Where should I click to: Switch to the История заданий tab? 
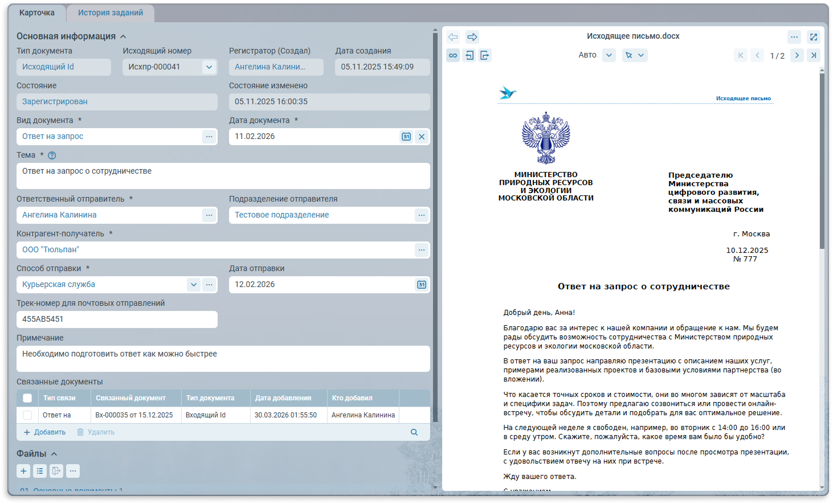point(111,13)
